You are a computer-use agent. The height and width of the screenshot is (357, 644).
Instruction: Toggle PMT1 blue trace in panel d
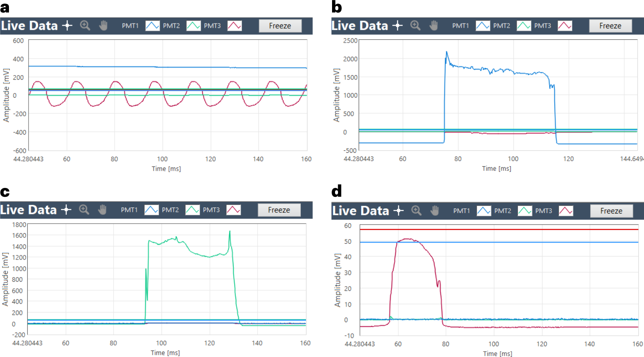coord(484,211)
